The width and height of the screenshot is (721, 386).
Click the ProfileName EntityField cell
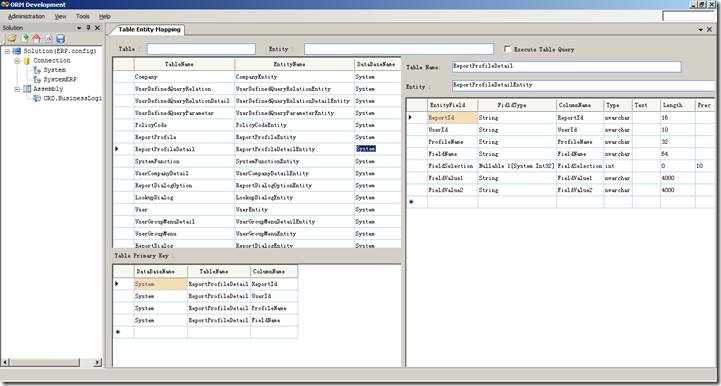[x=452, y=142]
